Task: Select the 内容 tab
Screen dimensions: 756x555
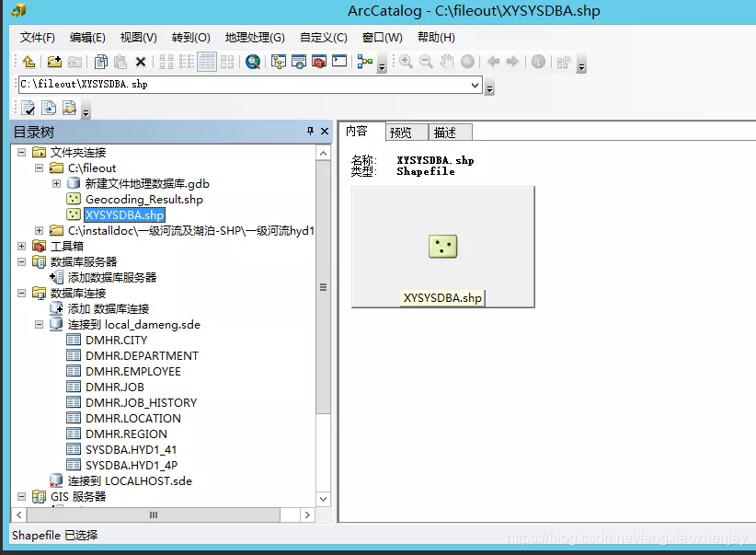Action: click(x=362, y=132)
